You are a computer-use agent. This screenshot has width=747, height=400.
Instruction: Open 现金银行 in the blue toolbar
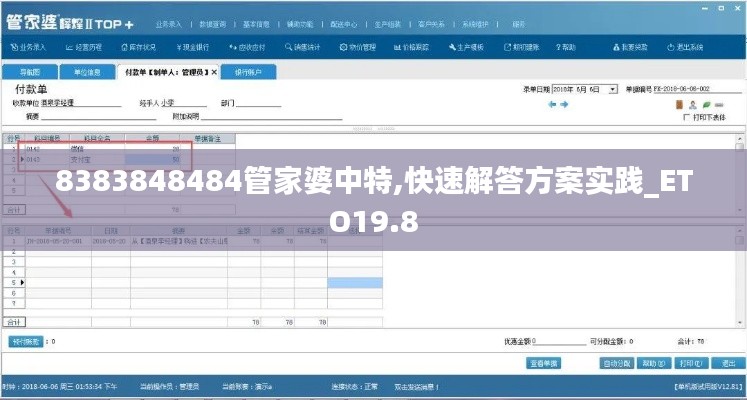[x=192, y=48]
